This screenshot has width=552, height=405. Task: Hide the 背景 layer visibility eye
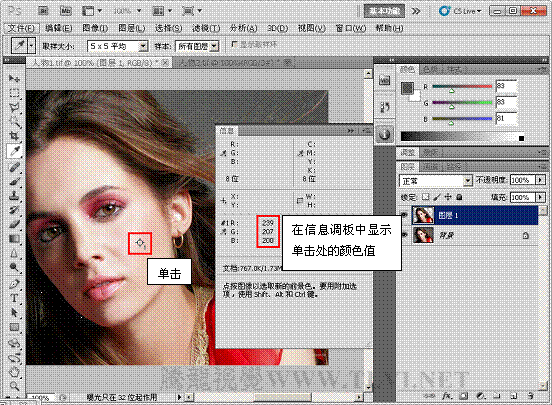click(x=404, y=235)
